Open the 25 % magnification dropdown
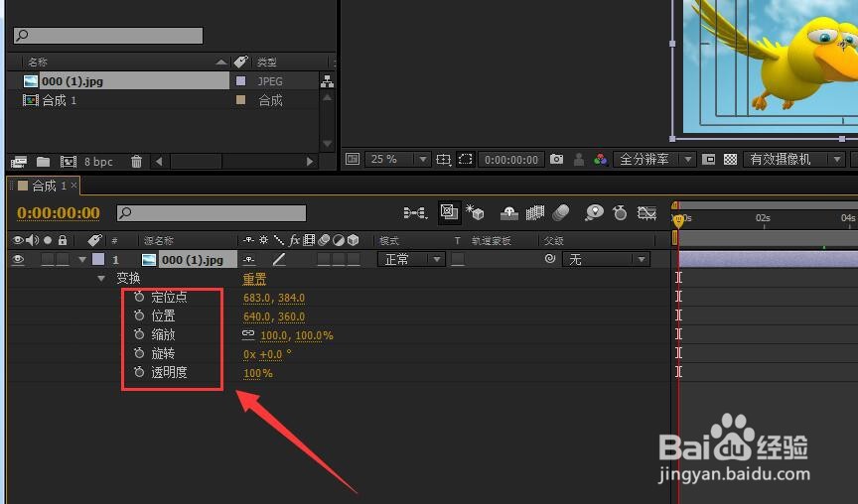This screenshot has height=504, width=858. (x=398, y=159)
